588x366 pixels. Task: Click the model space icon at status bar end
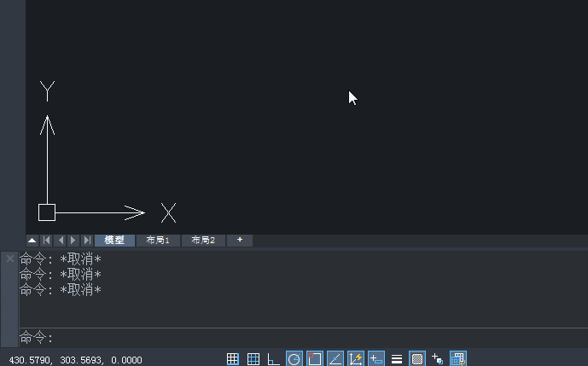[458, 359]
